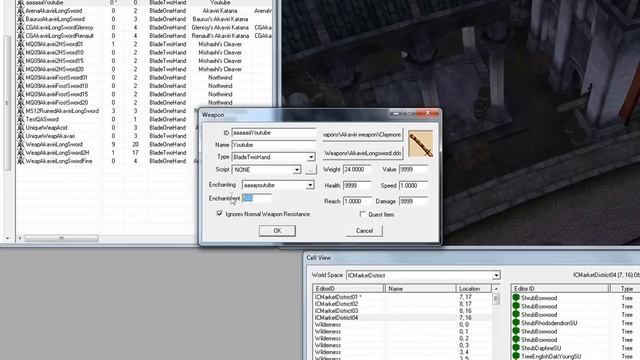Screen dimensions: 640x360
Task: Enable the Quest Item checkbox
Action: point(362,214)
